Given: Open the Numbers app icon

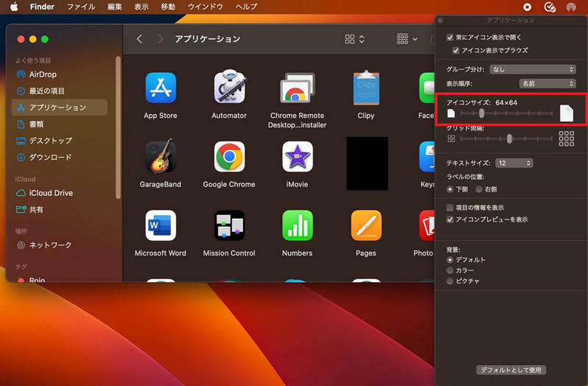Looking at the screenshot, I should 298,225.
